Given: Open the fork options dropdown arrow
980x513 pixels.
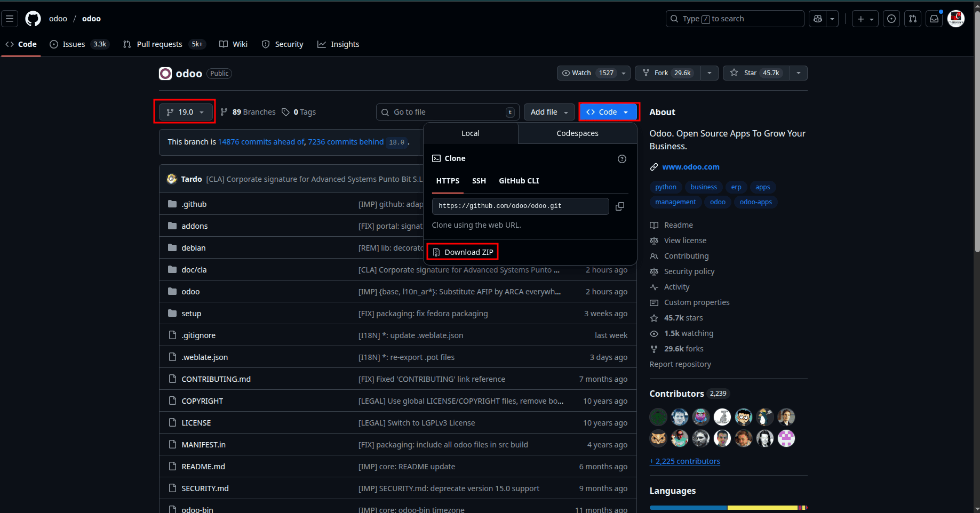Looking at the screenshot, I should (710, 73).
